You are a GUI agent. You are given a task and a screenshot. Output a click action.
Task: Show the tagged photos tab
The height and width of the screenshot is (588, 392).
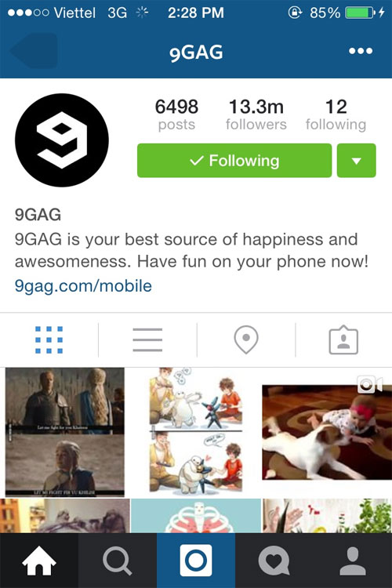[x=343, y=339]
